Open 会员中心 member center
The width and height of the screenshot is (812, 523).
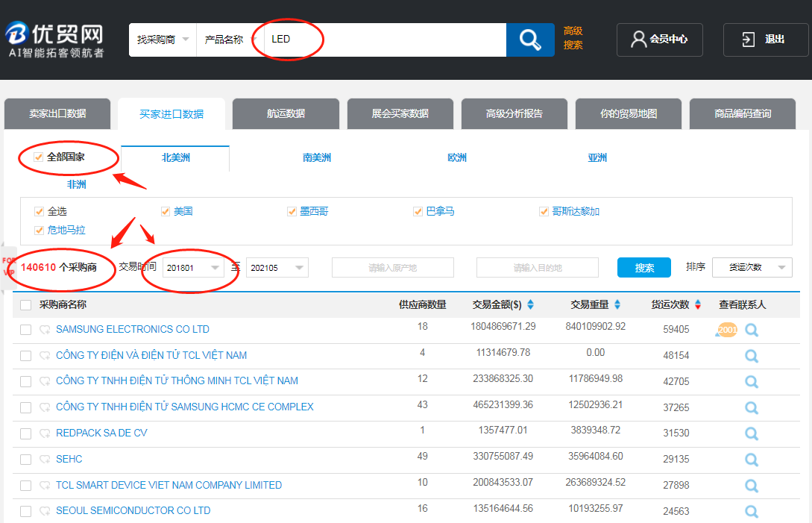click(659, 40)
